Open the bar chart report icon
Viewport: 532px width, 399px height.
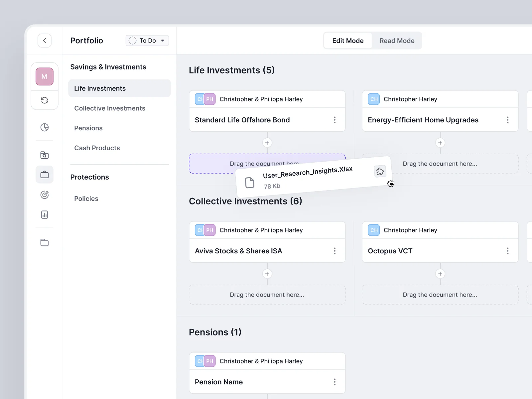[45, 215]
